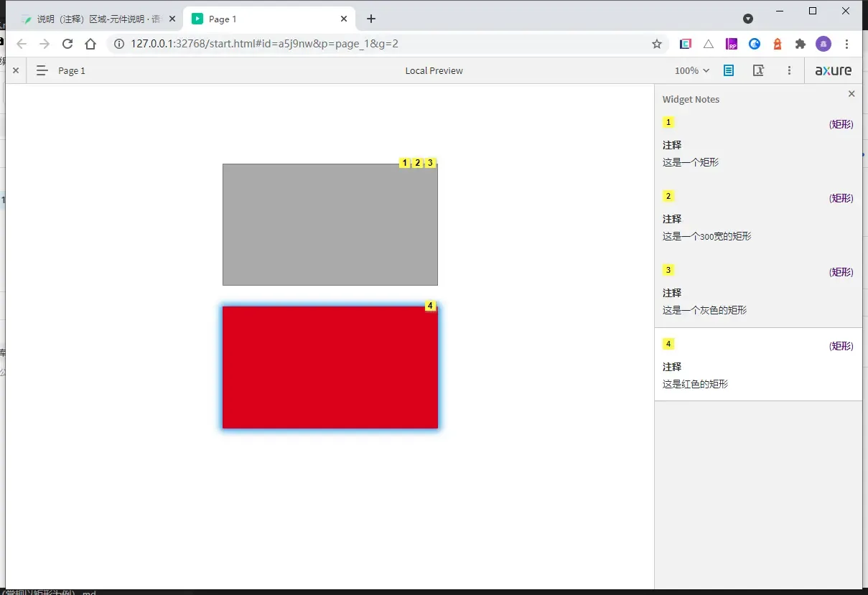Open the Chrome extensions puzzle menu
This screenshot has width=868, height=595.
point(801,44)
